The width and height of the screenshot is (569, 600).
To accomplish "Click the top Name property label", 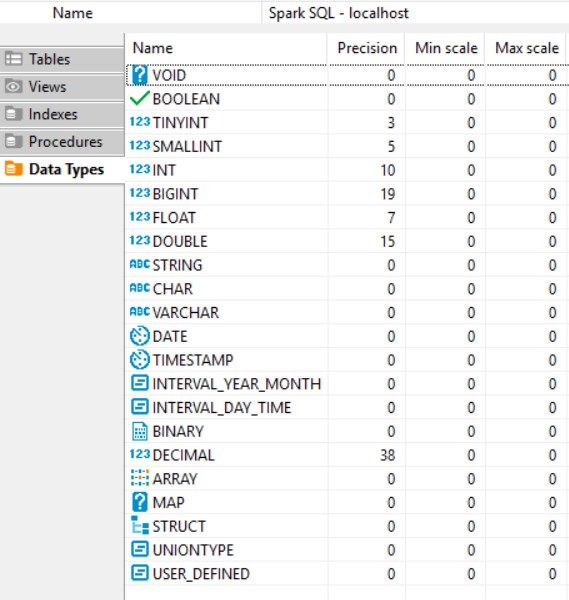I will pos(73,13).
